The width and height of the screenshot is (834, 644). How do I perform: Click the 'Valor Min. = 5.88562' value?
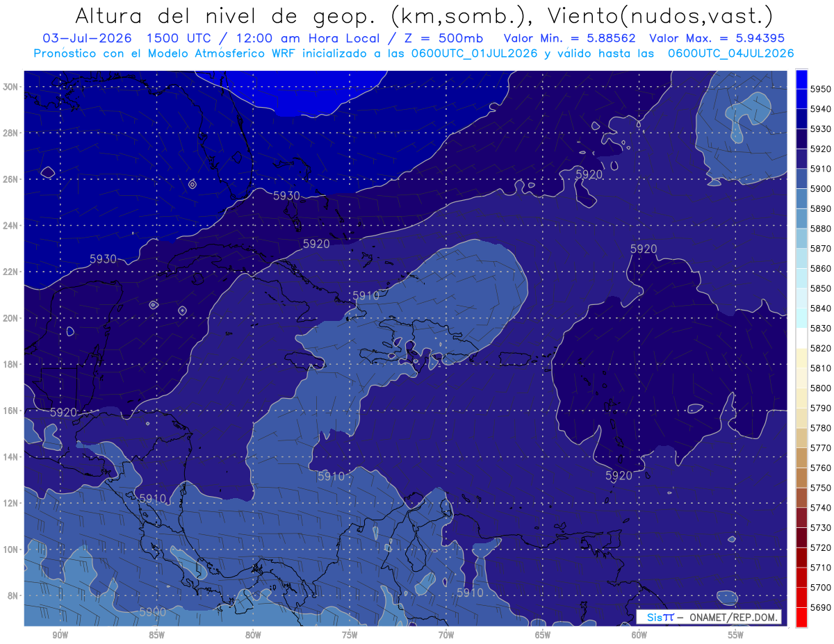pos(569,38)
